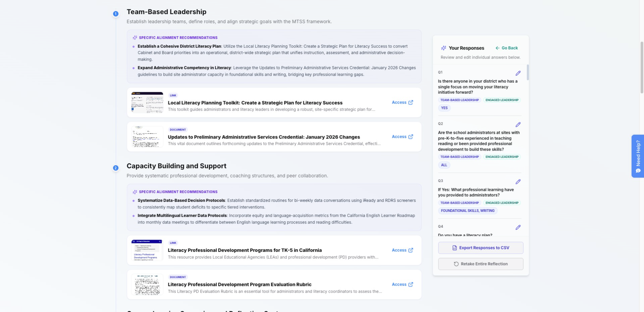Image resolution: width=644 pixels, height=312 pixels.
Task: Open the Need Help? side tab
Action: (638, 156)
